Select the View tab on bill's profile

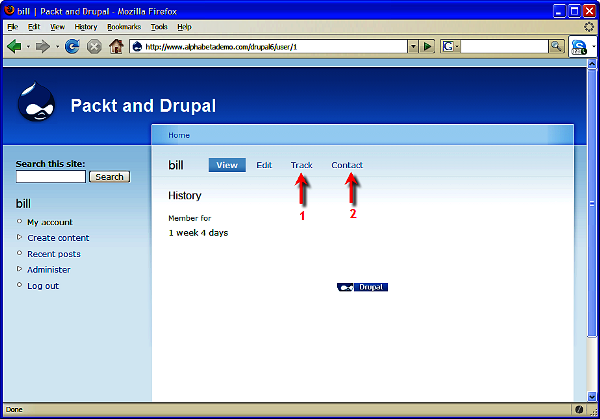pos(227,165)
